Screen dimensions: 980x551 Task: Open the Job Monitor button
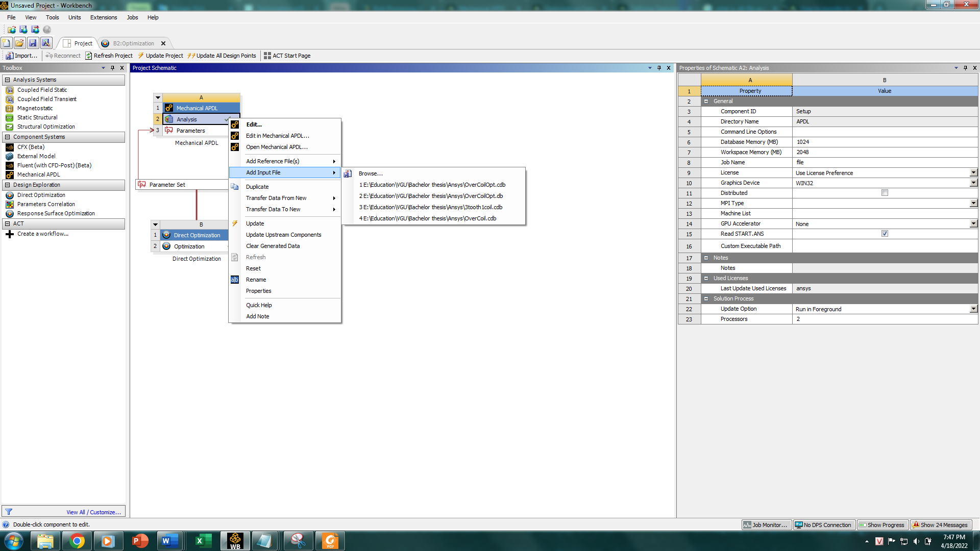click(x=766, y=525)
